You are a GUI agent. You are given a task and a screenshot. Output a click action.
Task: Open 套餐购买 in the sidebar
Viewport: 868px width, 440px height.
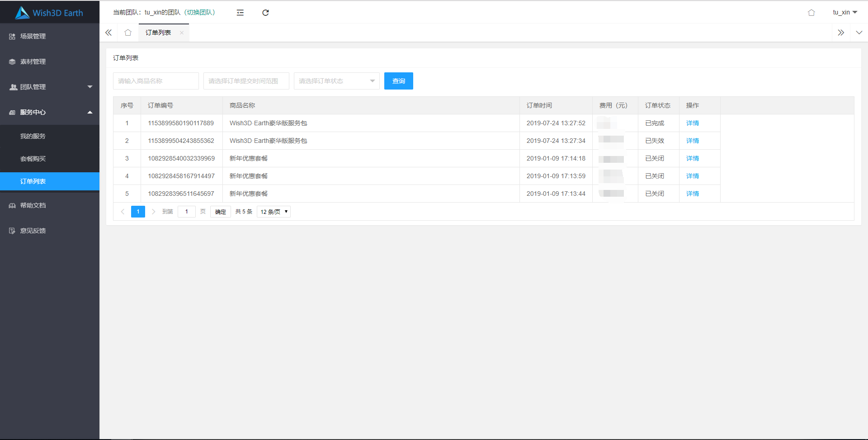tap(33, 159)
